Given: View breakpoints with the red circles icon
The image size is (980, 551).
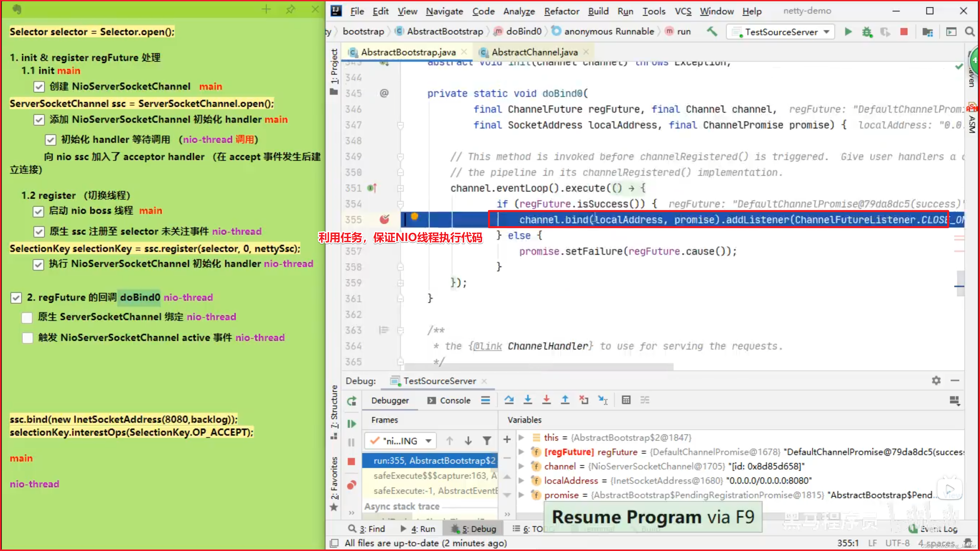Looking at the screenshot, I should [351, 485].
